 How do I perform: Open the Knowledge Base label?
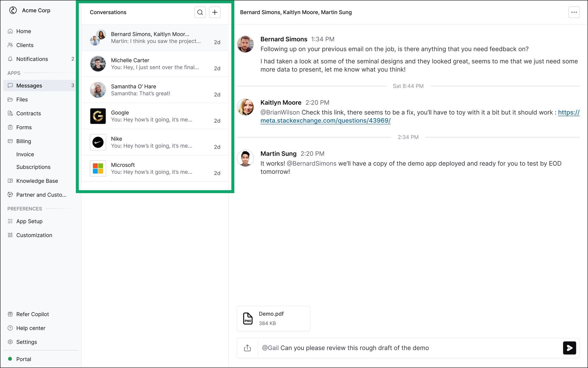[37, 181]
